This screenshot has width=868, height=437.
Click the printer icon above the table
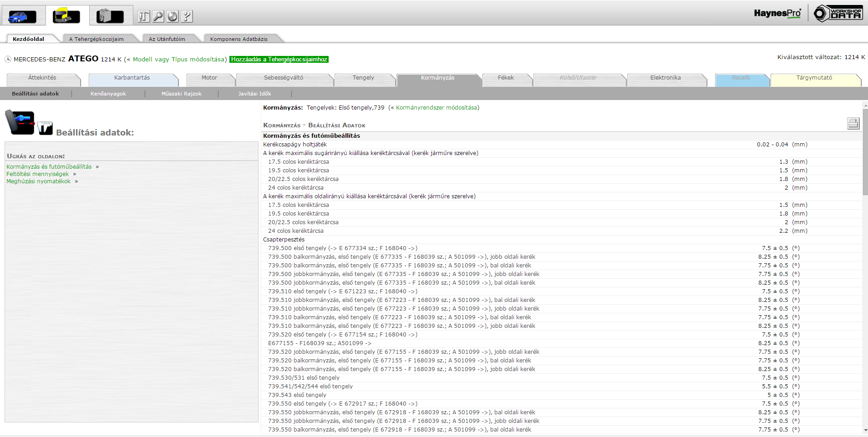[853, 123]
